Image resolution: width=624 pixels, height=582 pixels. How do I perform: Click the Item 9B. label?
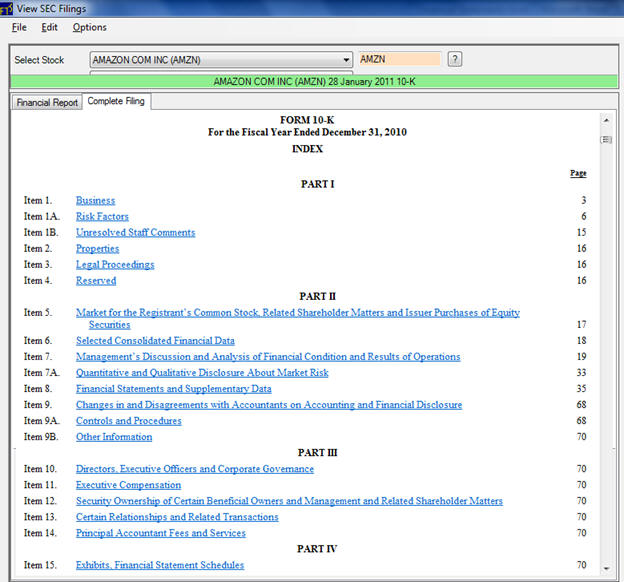coord(41,437)
